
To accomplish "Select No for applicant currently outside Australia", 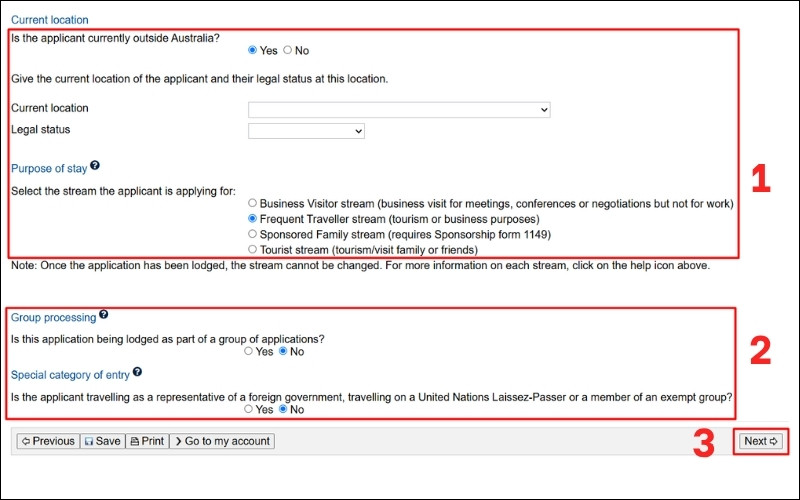I will click(x=288, y=50).
